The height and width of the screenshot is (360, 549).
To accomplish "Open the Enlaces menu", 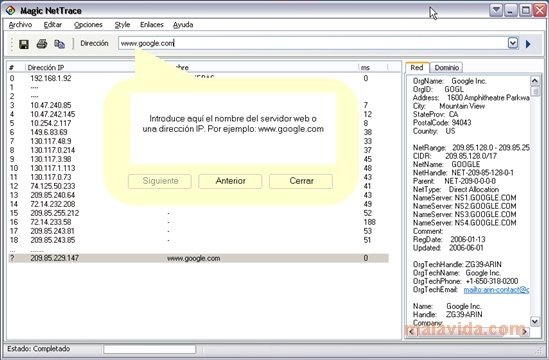I will 152,25.
